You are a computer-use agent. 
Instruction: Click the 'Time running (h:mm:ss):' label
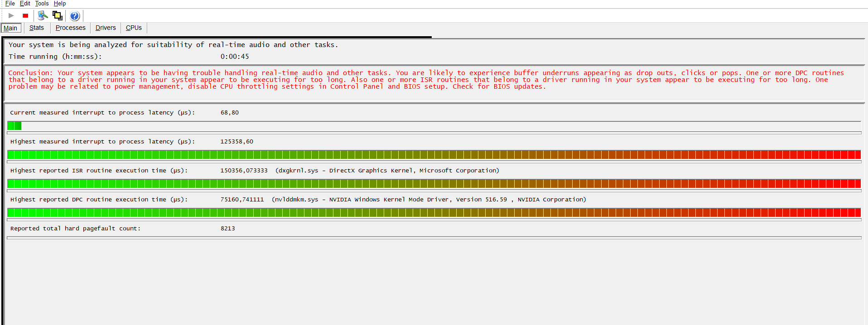tap(55, 57)
